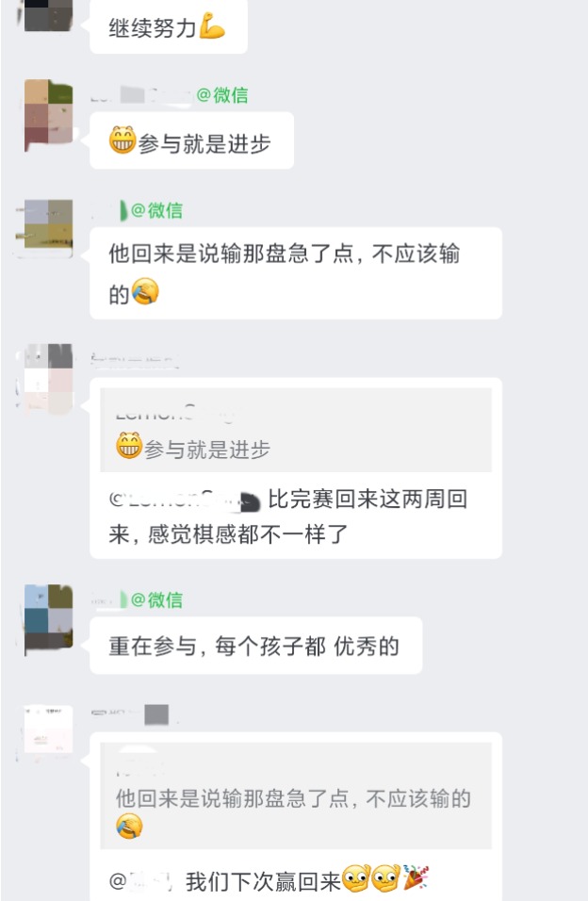Open avatar of the 我们下次赢回来 sender
Image resolution: width=588 pixels, height=901 pixels.
click(48, 731)
